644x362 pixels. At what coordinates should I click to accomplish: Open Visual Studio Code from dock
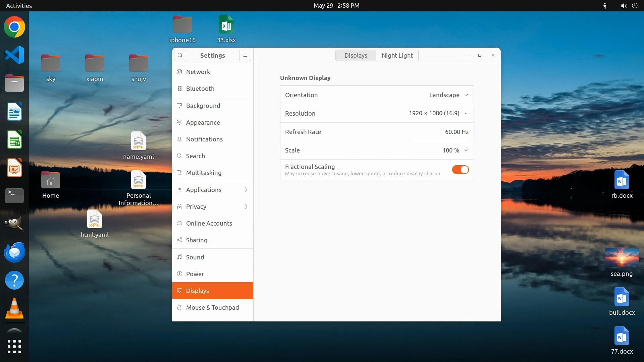tap(14, 55)
